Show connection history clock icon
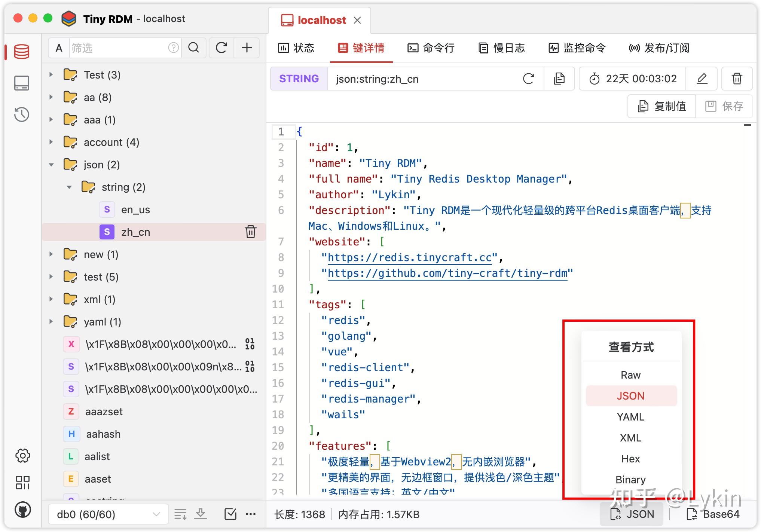This screenshot has height=532, width=761. click(x=22, y=114)
